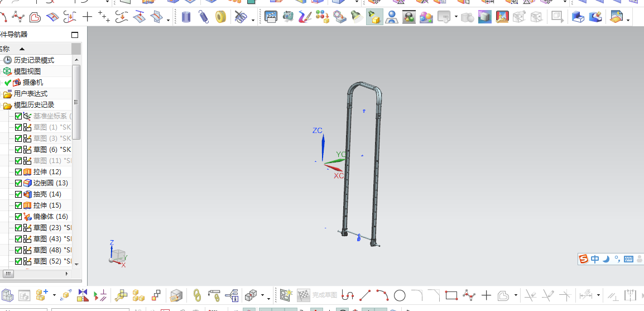Screen dimensions: 644x311
Task: Click the Sogou soft keyboard icon
Action: click(x=628, y=259)
